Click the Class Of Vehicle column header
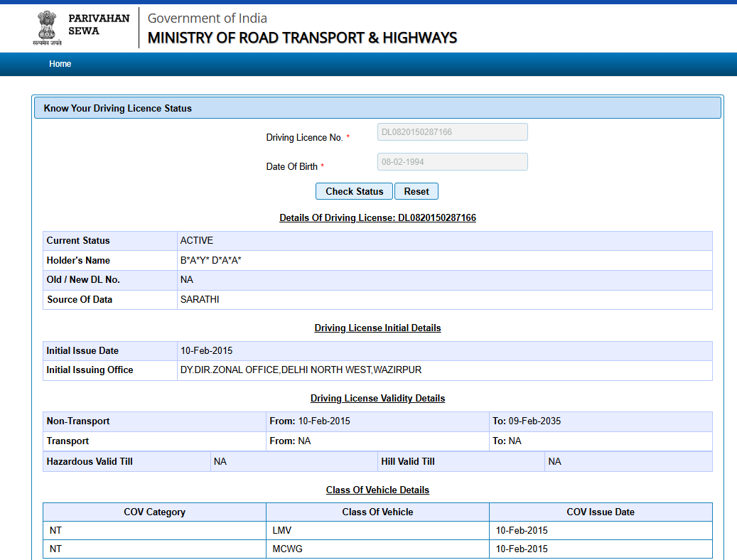 pos(377,512)
